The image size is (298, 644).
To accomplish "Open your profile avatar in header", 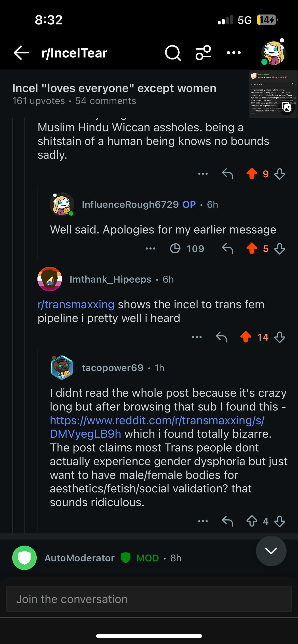I will click(x=274, y=53).
